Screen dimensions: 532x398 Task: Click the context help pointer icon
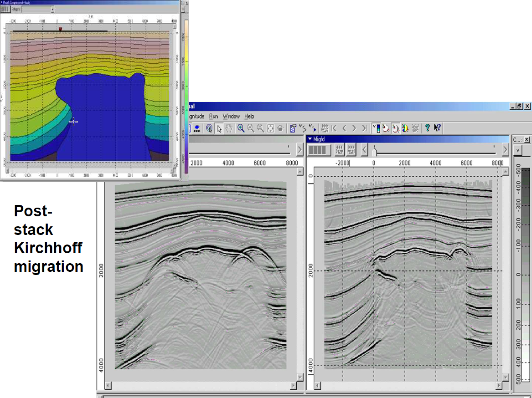coord(437,128)
